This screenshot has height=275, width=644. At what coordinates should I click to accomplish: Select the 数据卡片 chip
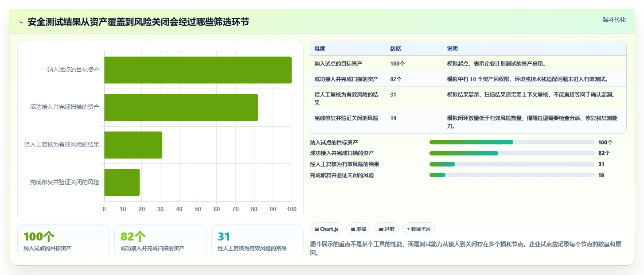coord(419,229)
